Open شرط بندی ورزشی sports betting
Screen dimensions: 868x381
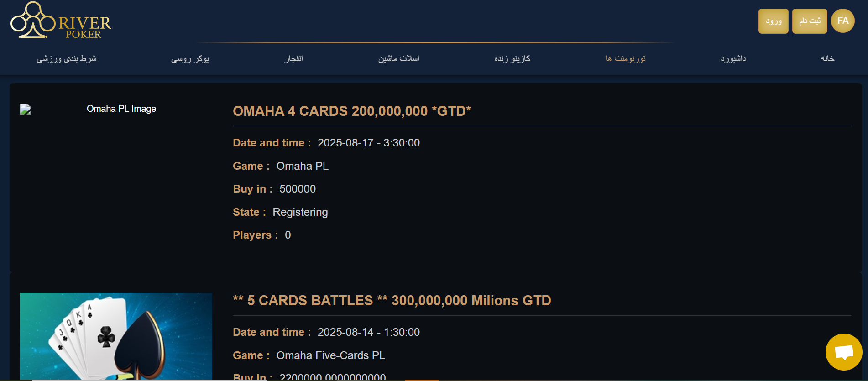[67, 58]
